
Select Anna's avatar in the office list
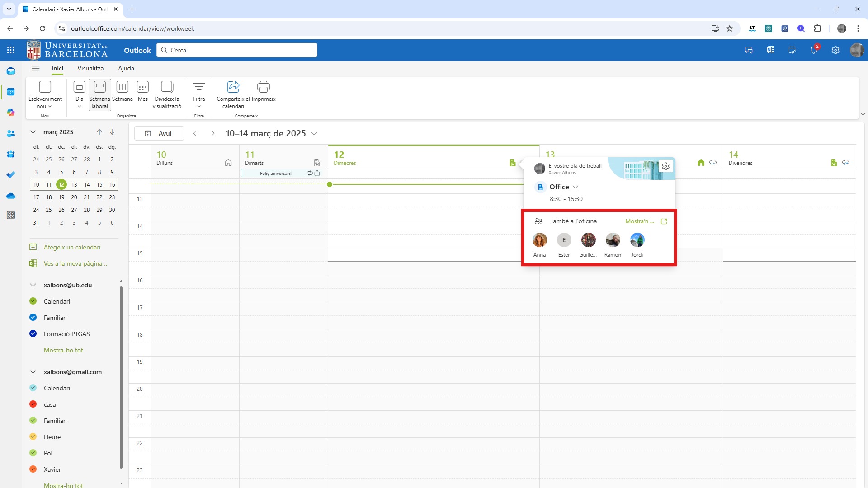[x=539, y=240]
